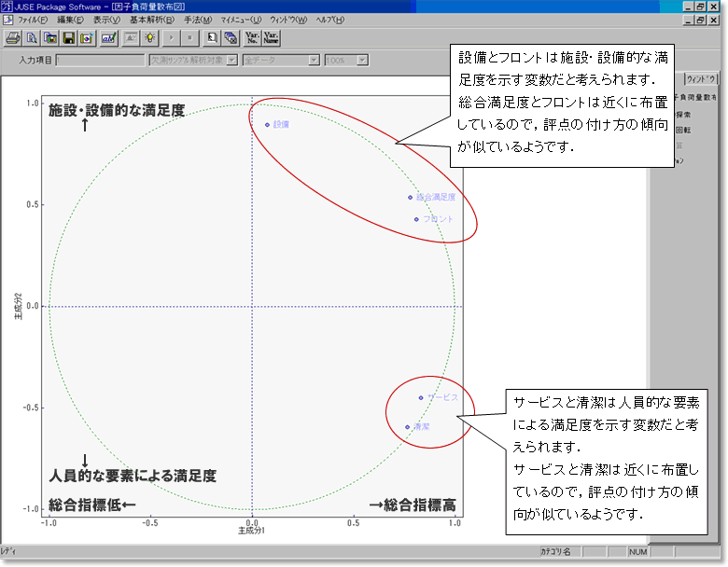
Task: Click the Print icon in the toolbar
Action: pos(13,38)
